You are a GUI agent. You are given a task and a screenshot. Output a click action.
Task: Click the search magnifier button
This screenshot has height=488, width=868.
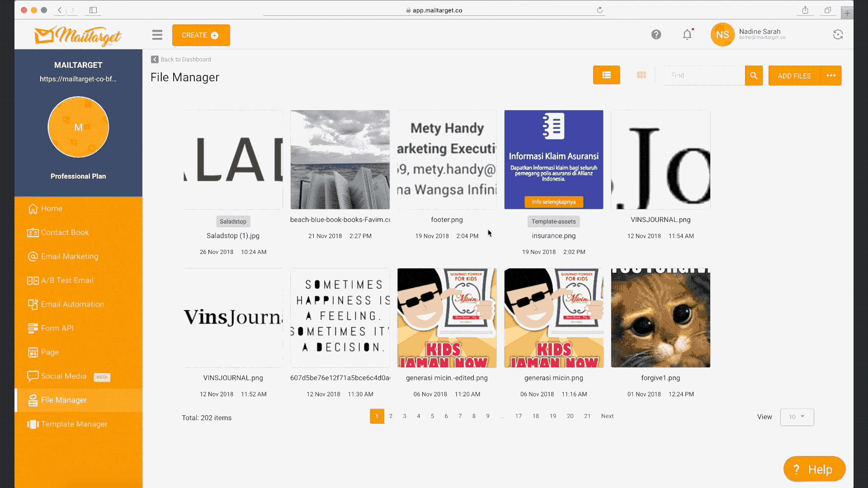(754, 75)
